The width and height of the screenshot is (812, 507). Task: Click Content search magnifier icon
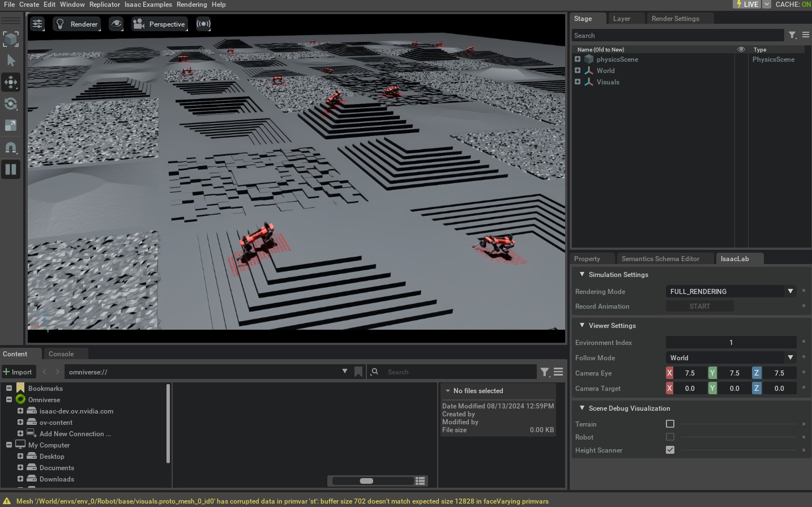[374, 372]
